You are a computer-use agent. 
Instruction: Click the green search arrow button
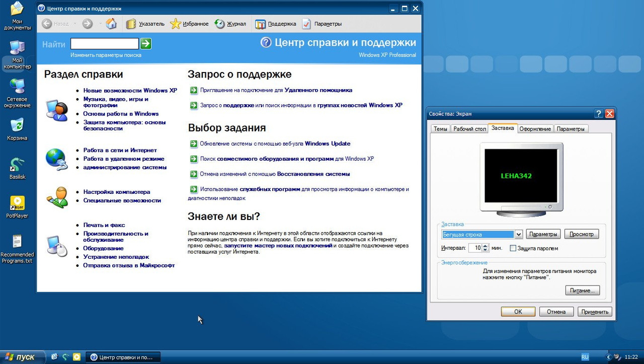point(146,44)
